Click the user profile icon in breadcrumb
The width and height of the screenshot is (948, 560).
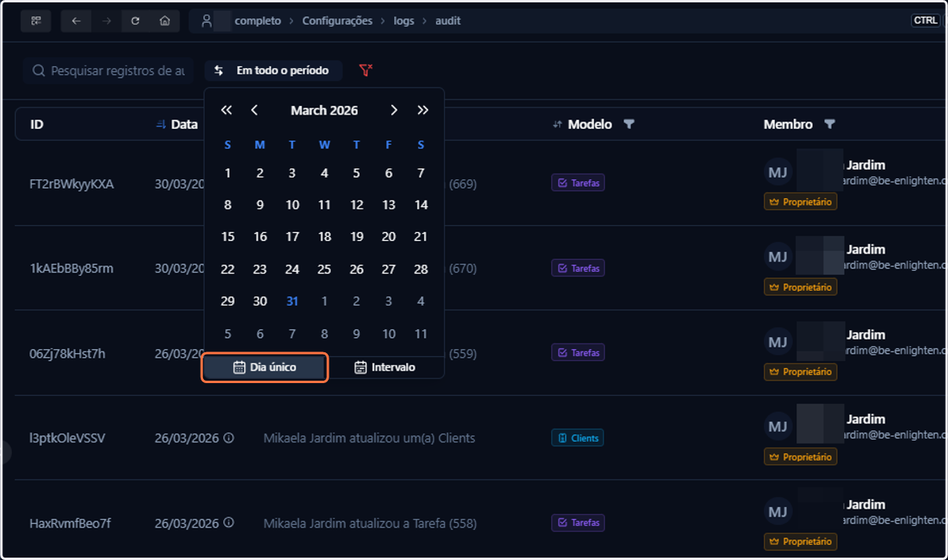point(206,21)
